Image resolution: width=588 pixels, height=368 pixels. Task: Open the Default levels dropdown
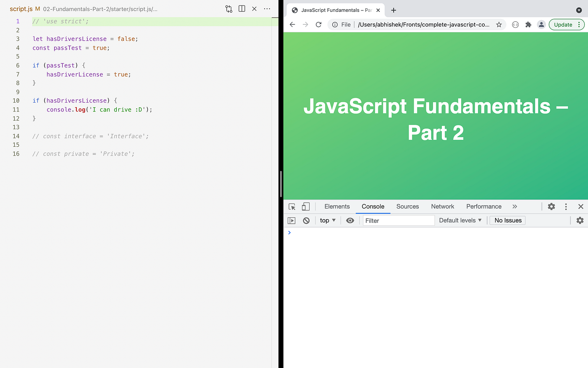pos(460,220)
